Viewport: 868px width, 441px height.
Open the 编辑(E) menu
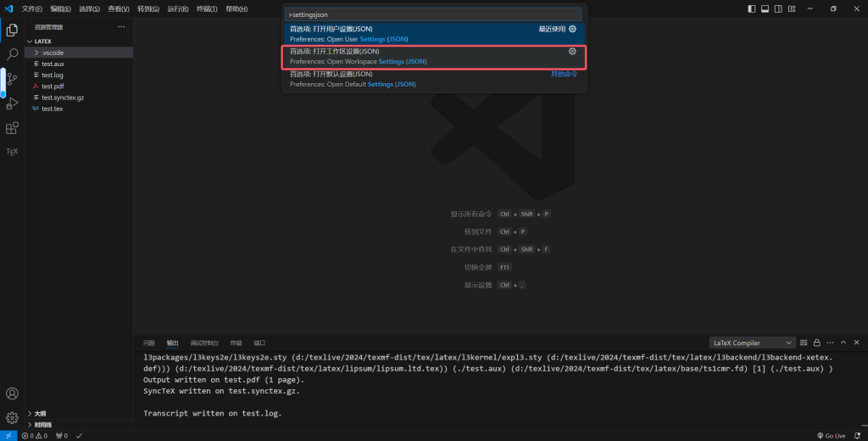(x=60, y=8)
